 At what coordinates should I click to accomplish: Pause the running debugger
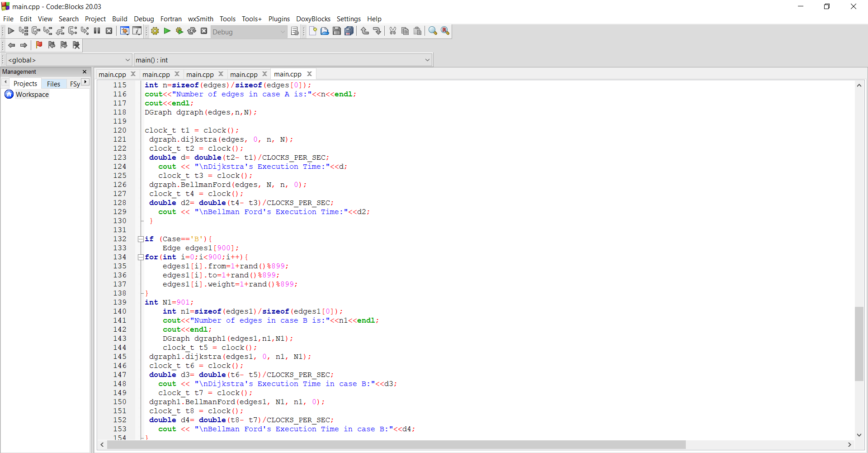pos(97,31)
